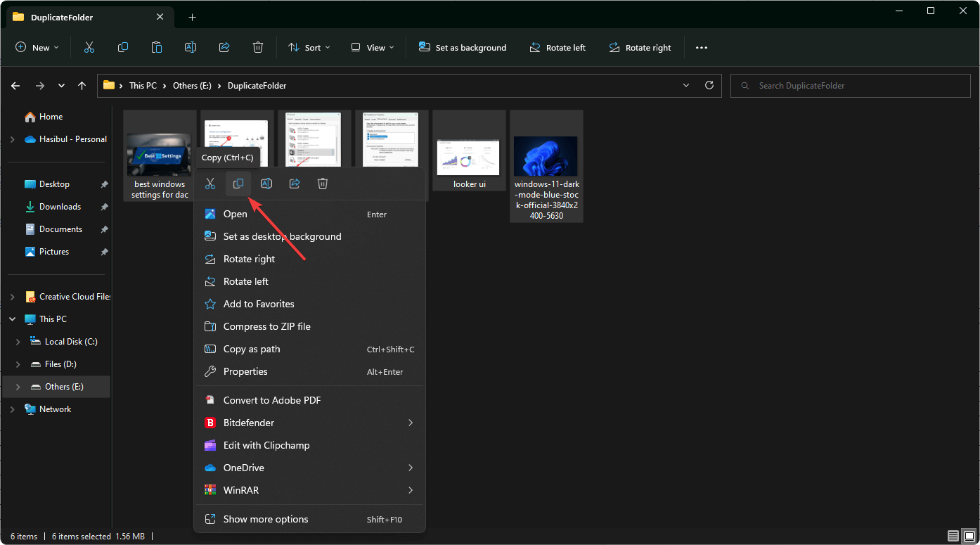
Task: Open the See more ellipsis in the toolbar
Action: (x=702, y=47)
